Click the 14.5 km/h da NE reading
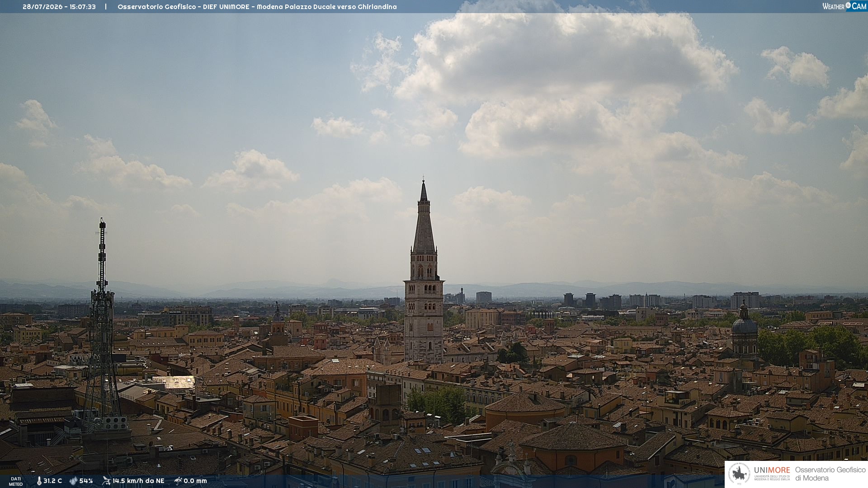The image size is (868, 488). (138, 481)
